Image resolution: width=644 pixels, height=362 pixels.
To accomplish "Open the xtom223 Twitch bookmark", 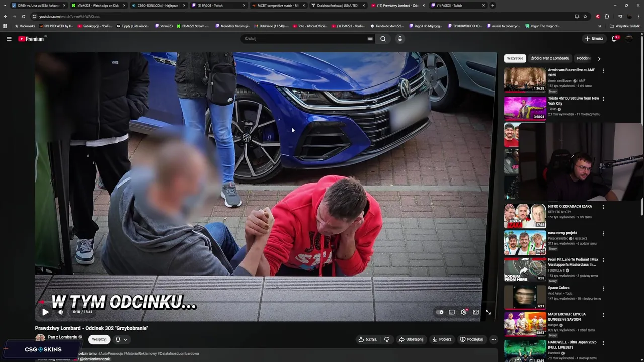I will [164, 26].
